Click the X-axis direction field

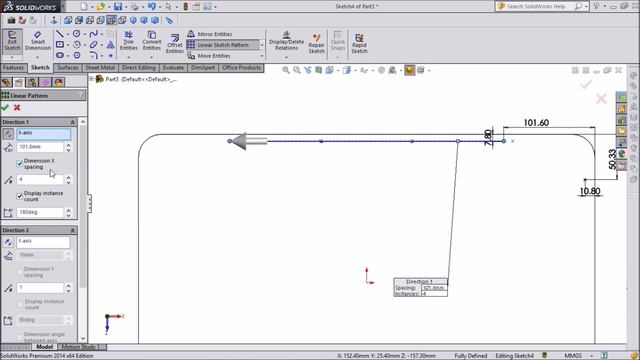point(44,134)
